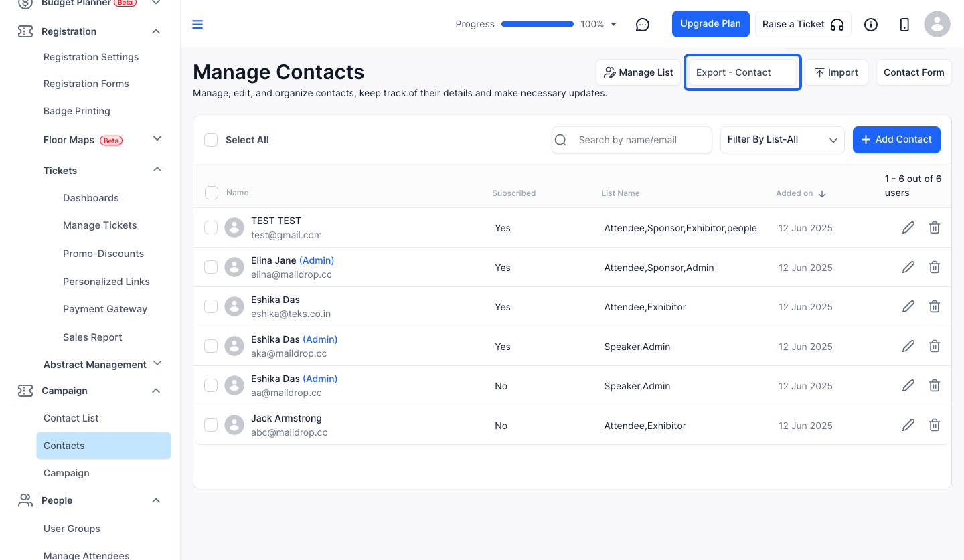Go to Manage Tickets
This screenshot has width=964, height=560.
coord(100,225)
